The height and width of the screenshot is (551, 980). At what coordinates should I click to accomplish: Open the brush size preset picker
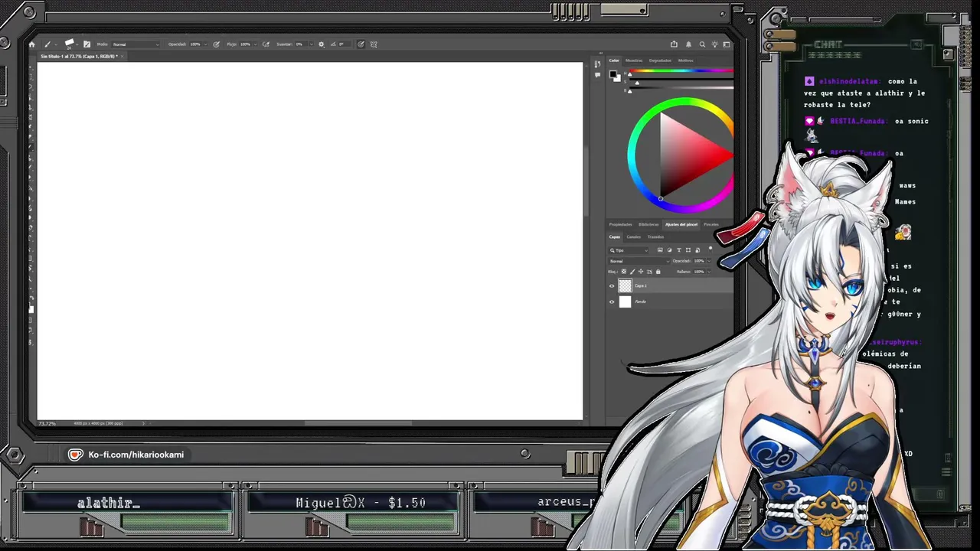70,44
